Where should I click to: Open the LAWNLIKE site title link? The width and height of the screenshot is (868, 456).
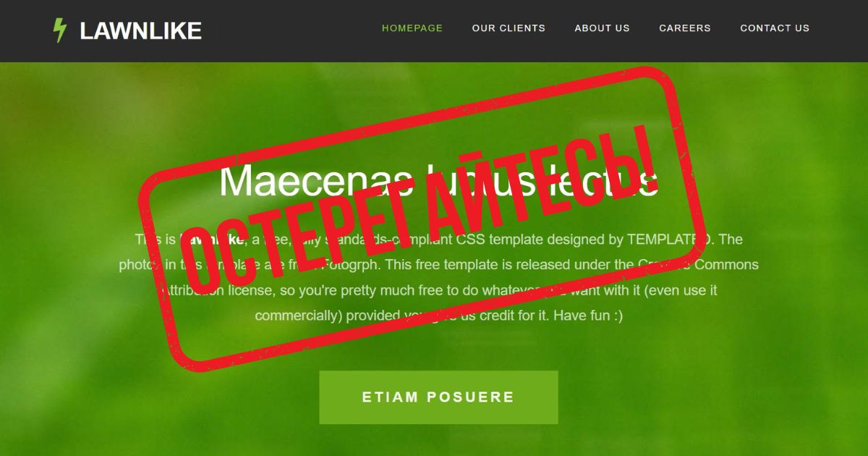pos(140,30)
